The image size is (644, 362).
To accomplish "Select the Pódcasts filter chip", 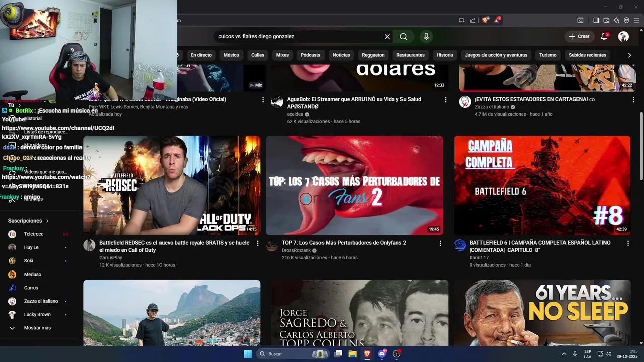I will (x=310, y=55).
